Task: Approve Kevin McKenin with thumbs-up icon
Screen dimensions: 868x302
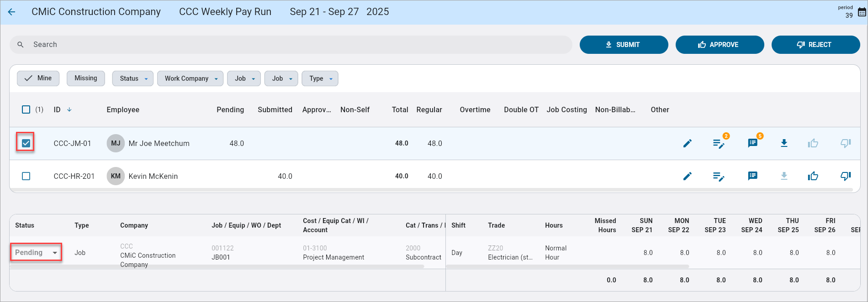Action: coord(813,176)
